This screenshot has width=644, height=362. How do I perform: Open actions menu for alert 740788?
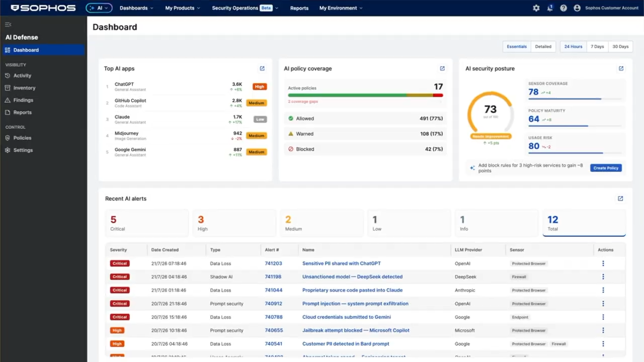pyautogui.click(x=603, y=317)
